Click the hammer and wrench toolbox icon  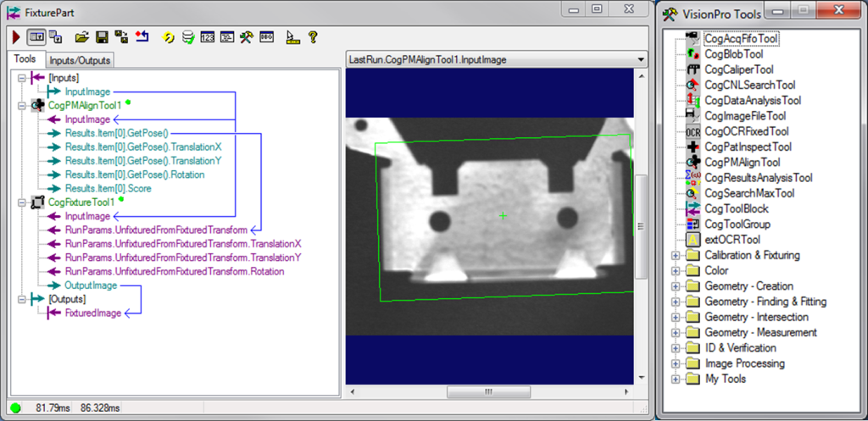click(x=246, y=37)
